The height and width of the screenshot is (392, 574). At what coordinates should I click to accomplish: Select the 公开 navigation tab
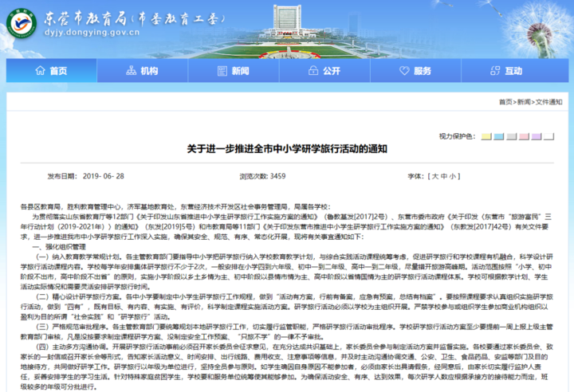324,70
